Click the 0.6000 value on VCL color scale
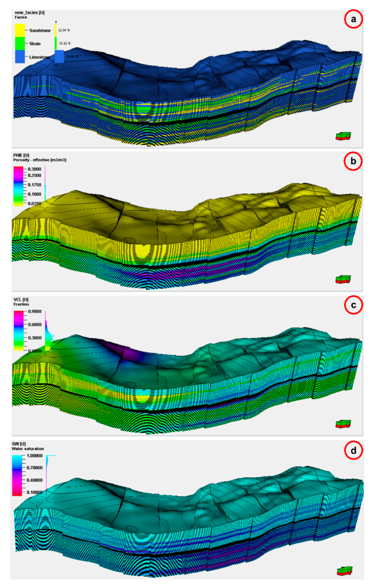Image resolution: width=370 pixels, height=588 pixels. (35, 324)
